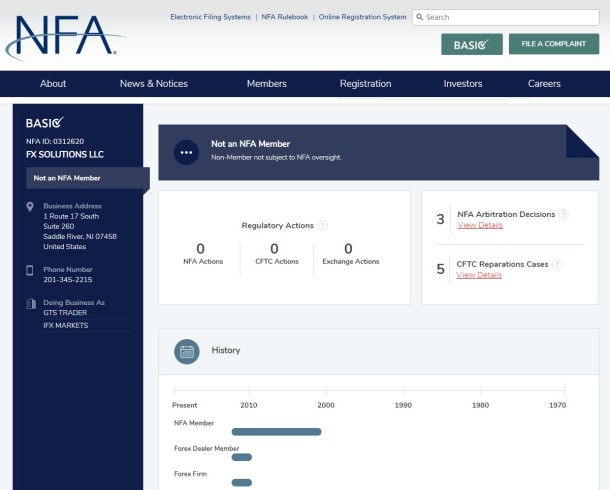Click the calendar History icon
The width and height of the screenshot is (610, 490).
coord(187,352)
